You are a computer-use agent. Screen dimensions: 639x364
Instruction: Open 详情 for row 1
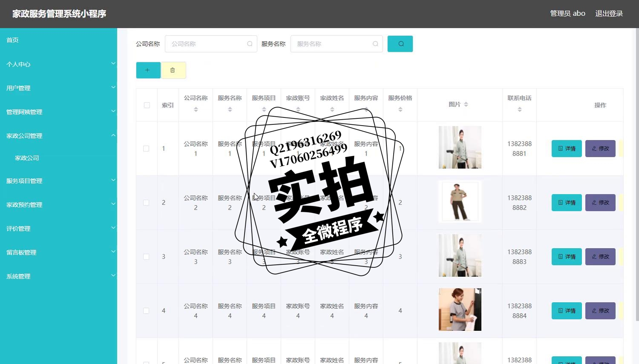(567, 149)
